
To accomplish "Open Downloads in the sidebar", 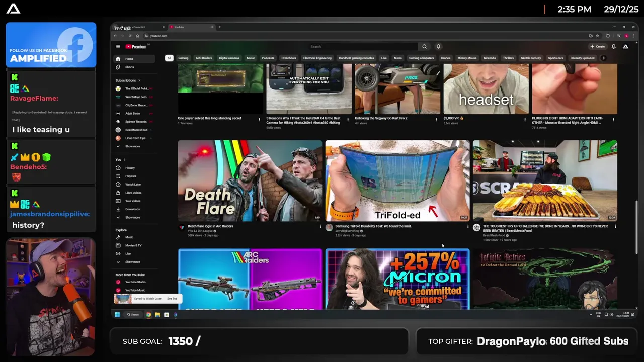I will point(134,209).
